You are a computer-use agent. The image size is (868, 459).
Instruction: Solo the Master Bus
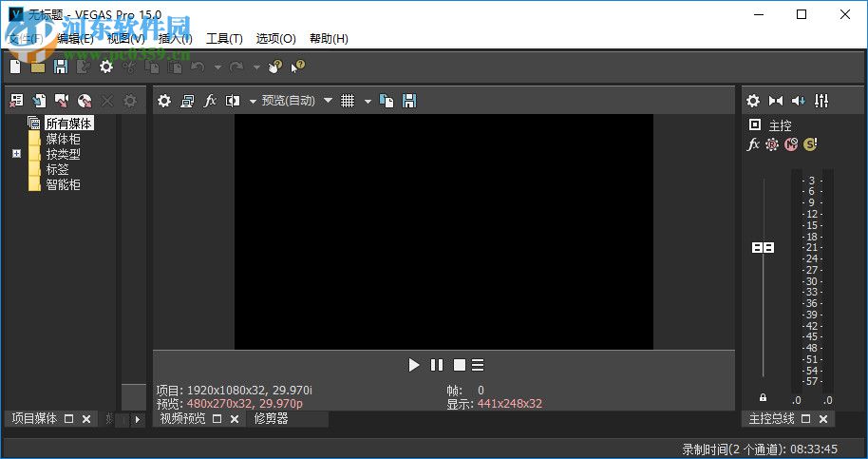(810, 144)
